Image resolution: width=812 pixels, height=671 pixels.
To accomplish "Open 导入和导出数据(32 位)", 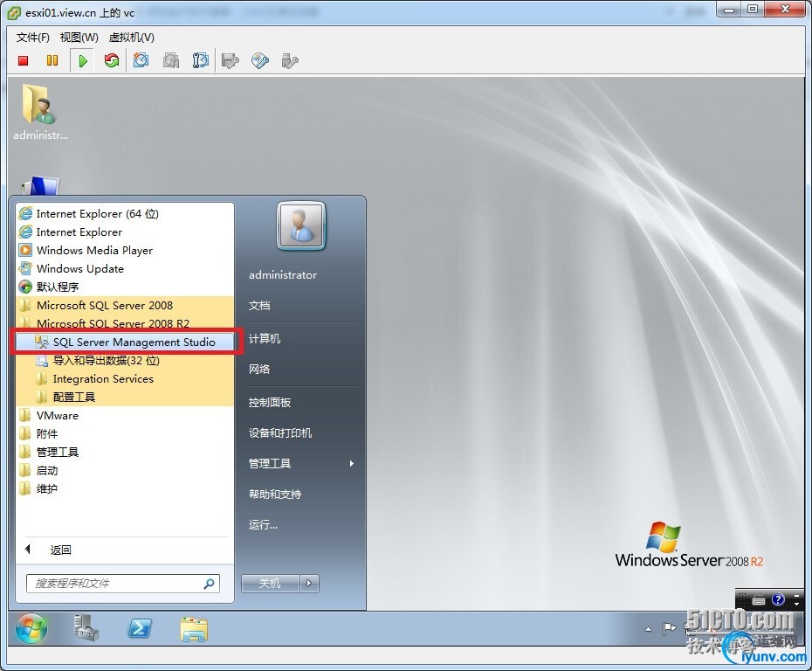I will [125, 360].
